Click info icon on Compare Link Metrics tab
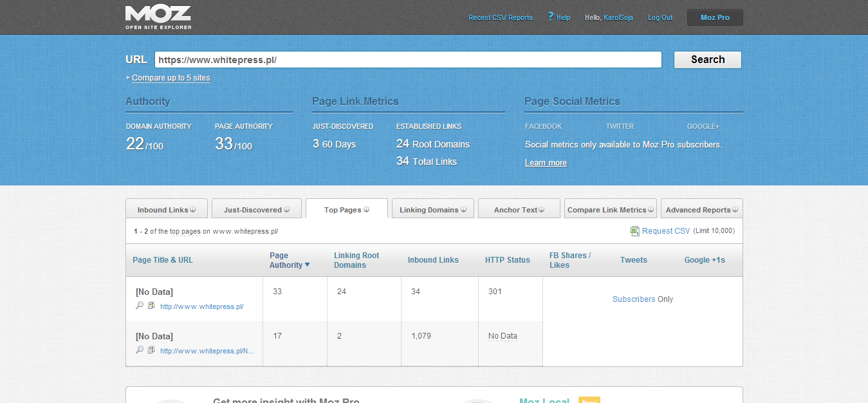This screenshot has width=868, height=403. click(651, 209)
